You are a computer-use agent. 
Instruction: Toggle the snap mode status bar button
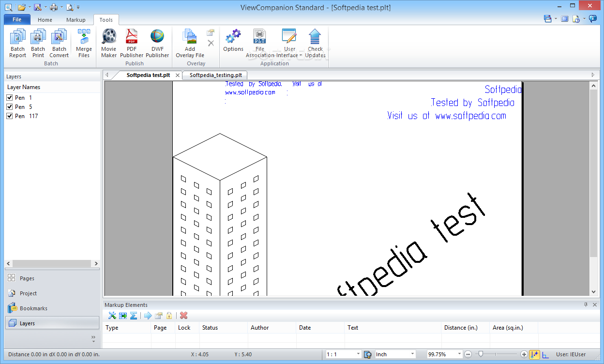[x=535, y=354]
